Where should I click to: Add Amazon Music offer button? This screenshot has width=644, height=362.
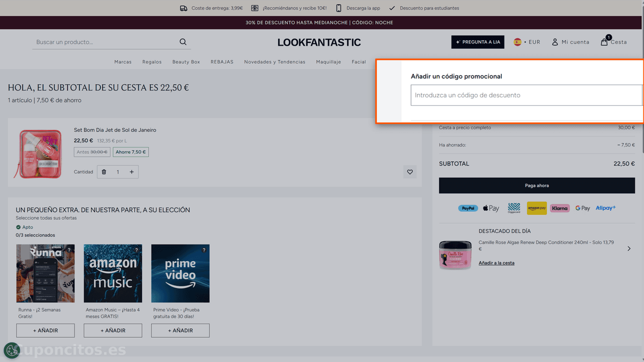click(x=113, y=330)
